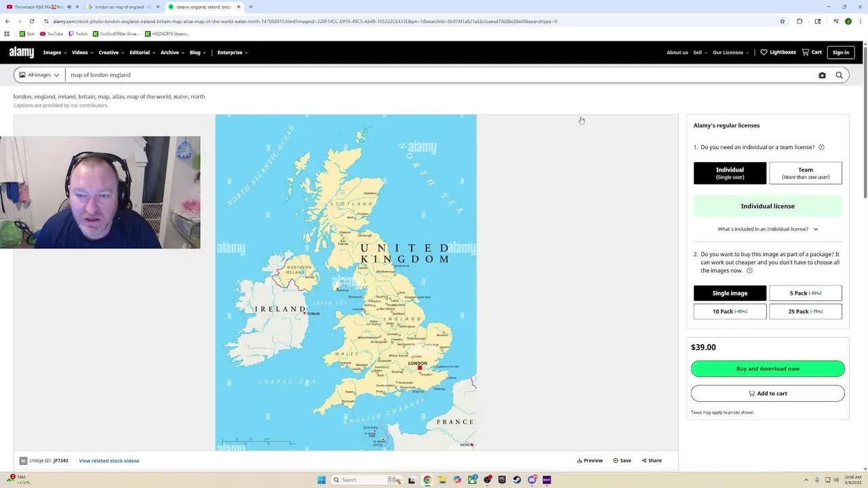Image resolution: width=868 pixels, height=488 pixels.
Task: Open the HQZAOFPS Stream bookmark
Action: pyautogui.click(x=167, y=34)
